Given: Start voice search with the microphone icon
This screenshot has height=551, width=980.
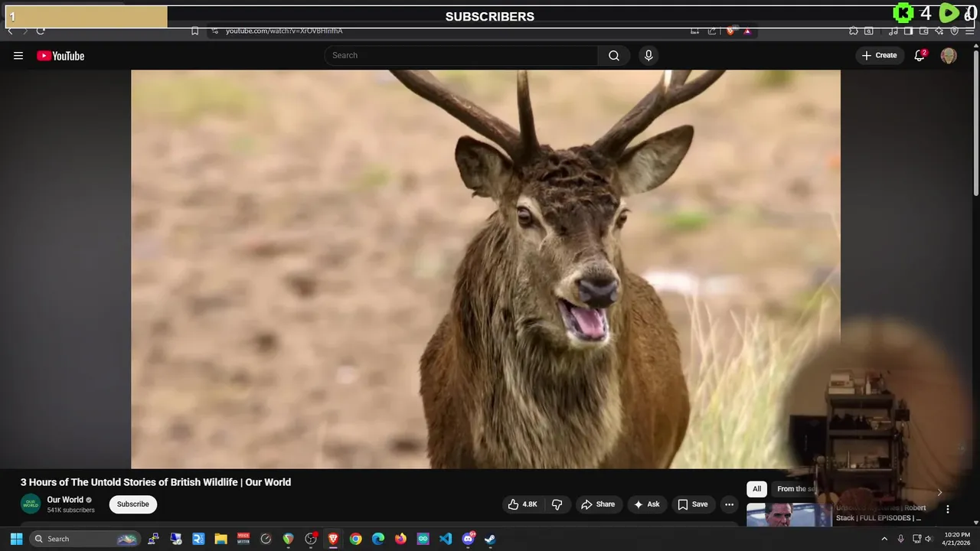Looking at the screenshot, I should coord(648,56).
